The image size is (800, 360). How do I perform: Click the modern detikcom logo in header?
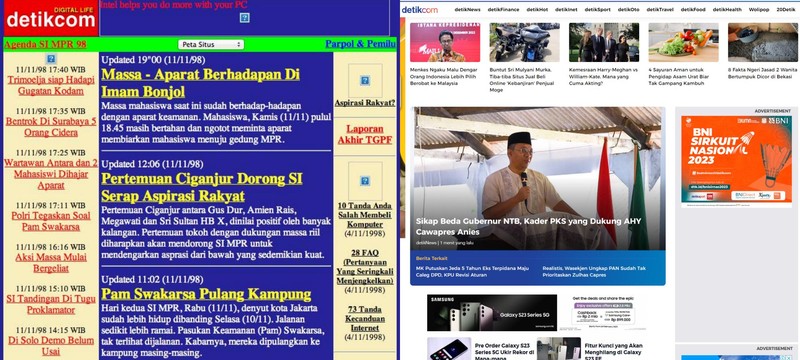coord(419,10)
